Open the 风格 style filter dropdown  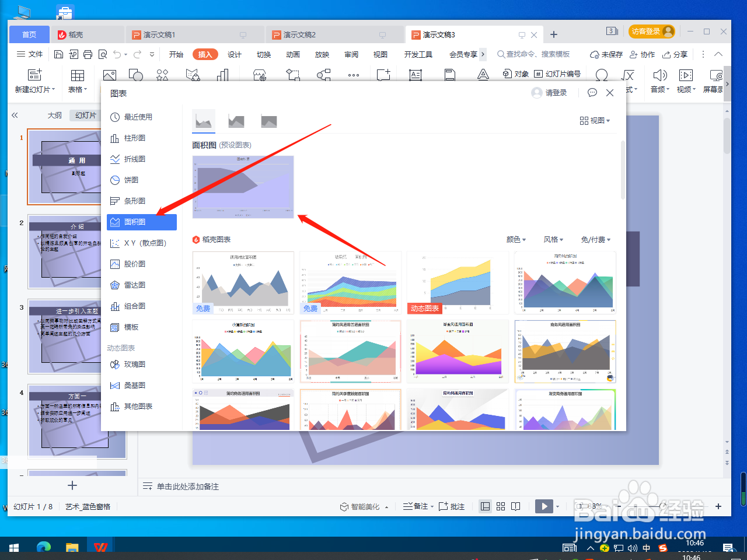(x=553, y=239)
